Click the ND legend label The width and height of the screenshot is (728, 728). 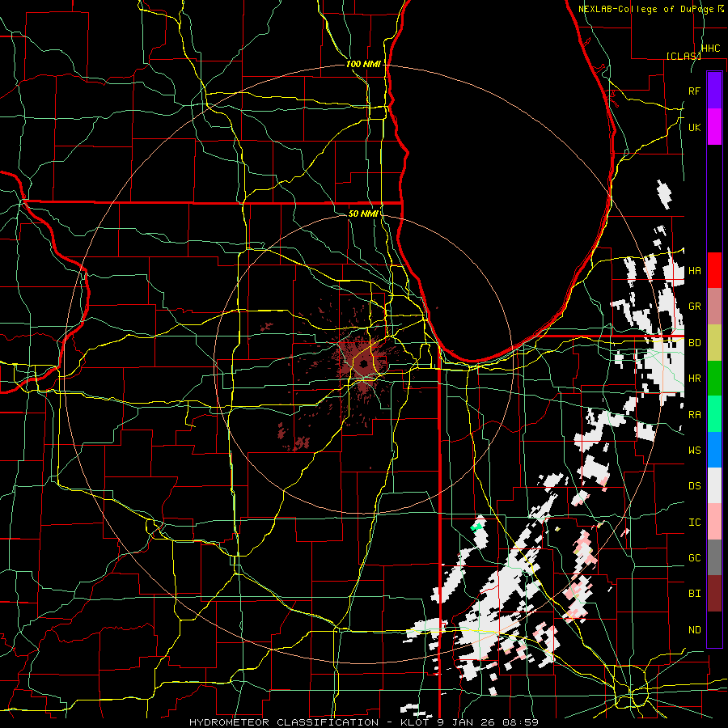pos(695,630)
